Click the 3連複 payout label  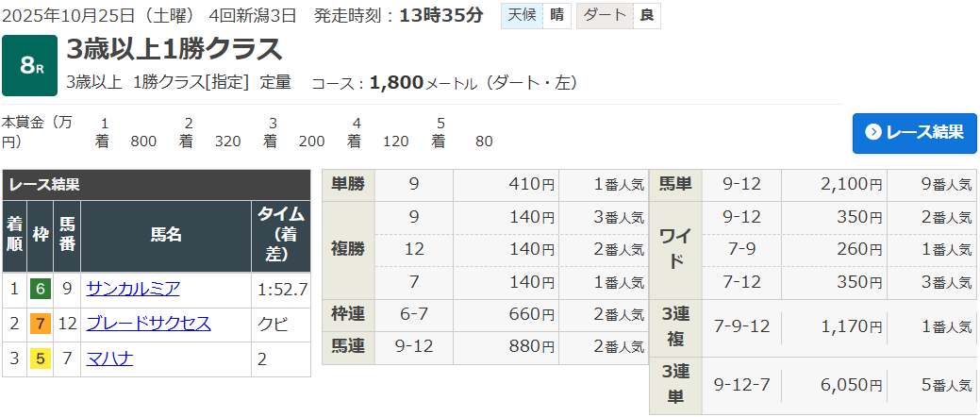[x=675, y=326]
